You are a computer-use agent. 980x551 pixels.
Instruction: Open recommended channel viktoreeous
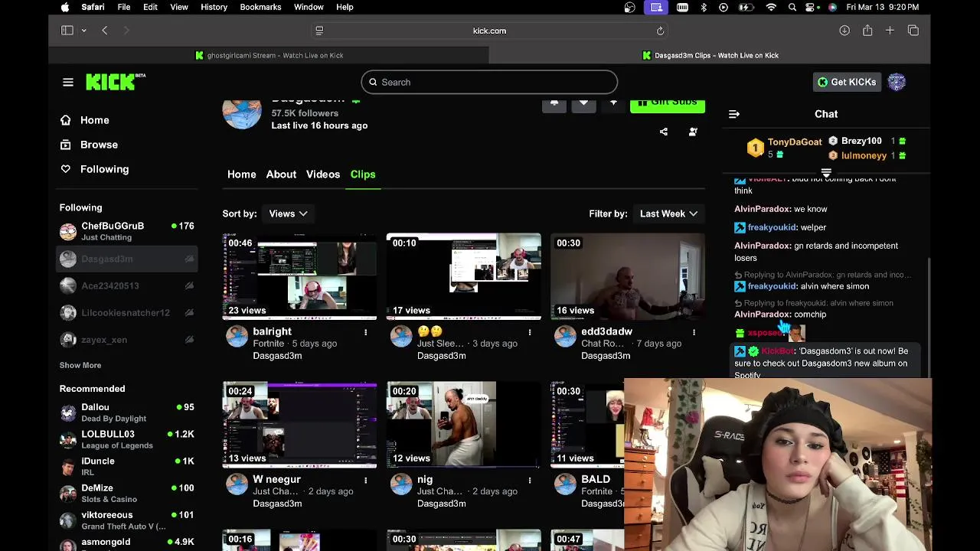click(127, 520)
